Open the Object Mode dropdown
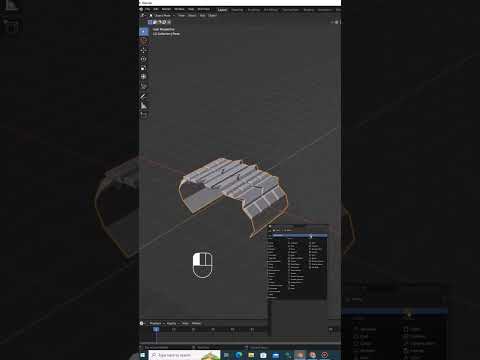The height and width of the screenshot is (360, 480). click(162, 15)
